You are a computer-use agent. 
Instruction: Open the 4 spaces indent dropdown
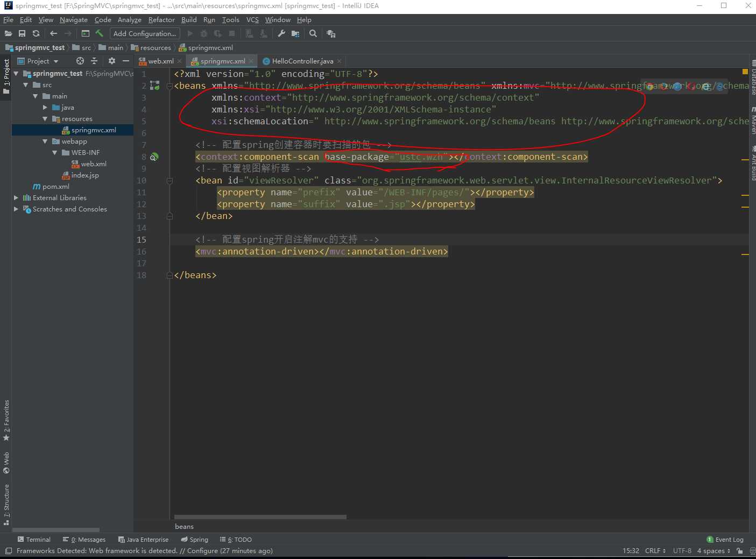pyautogui.click(x=714, y=550)
